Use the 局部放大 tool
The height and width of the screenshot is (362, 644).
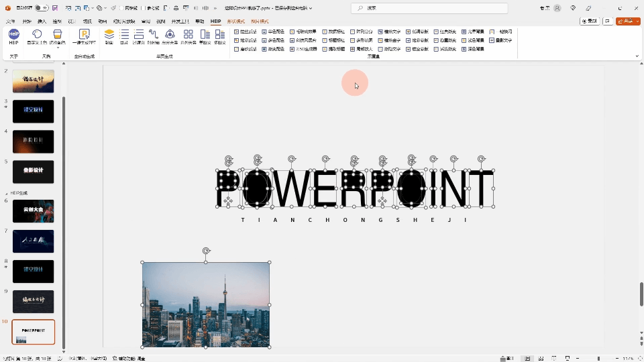pyautogui.click(x=362, y=49)
